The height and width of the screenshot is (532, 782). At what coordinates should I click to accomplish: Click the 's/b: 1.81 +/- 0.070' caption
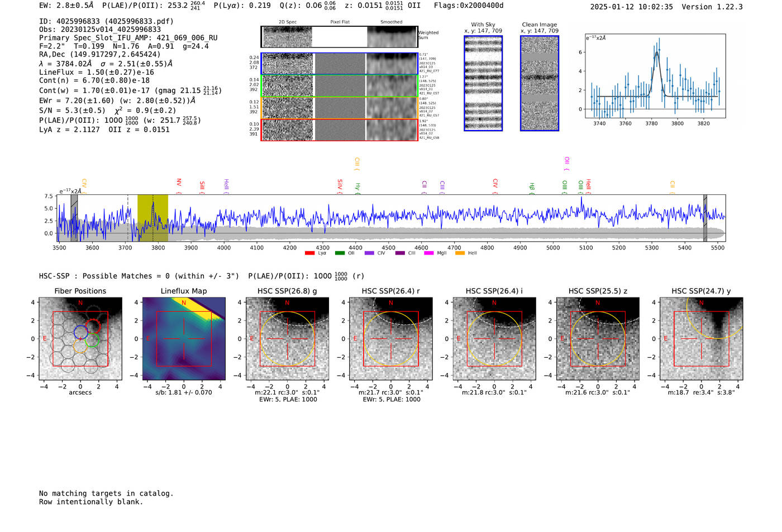[x=184, y=392]
